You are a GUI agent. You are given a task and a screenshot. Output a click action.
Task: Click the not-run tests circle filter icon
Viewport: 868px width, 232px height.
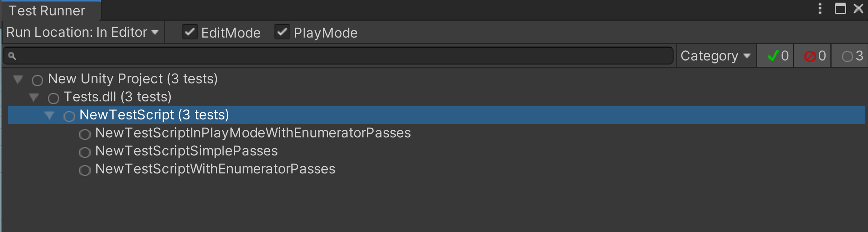(847, 56)
